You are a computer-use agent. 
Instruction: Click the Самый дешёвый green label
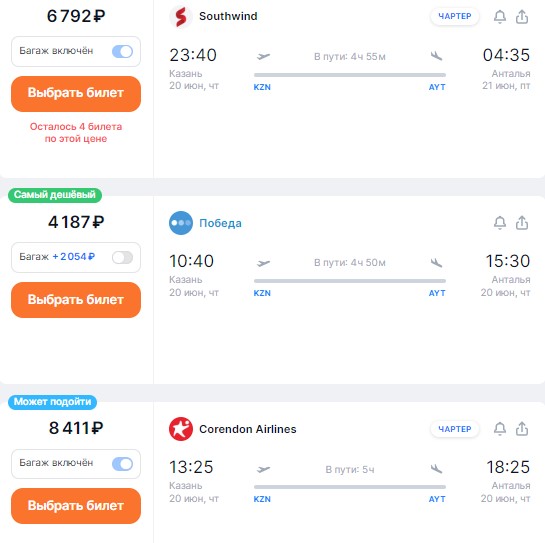pyautogui.click(x=55, y=195)
